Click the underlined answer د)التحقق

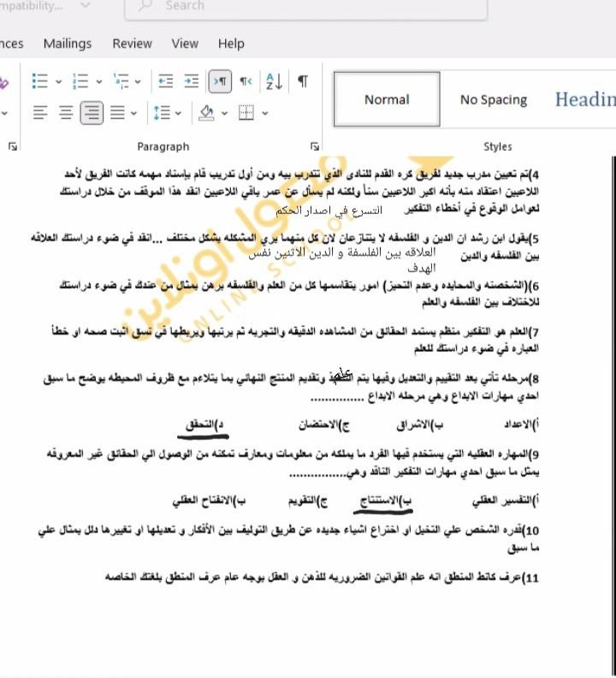point(204,425)
